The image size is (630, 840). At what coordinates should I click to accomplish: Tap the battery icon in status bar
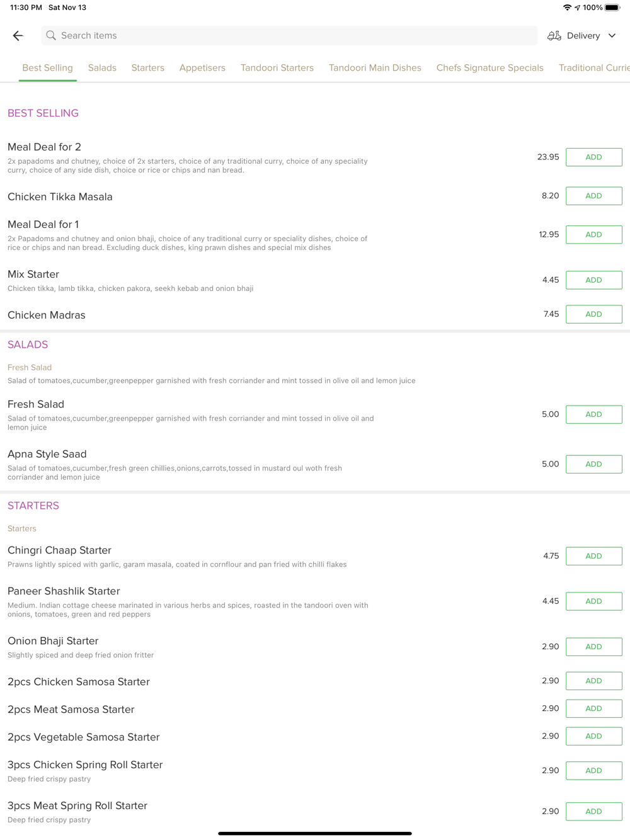coord(612,8)
